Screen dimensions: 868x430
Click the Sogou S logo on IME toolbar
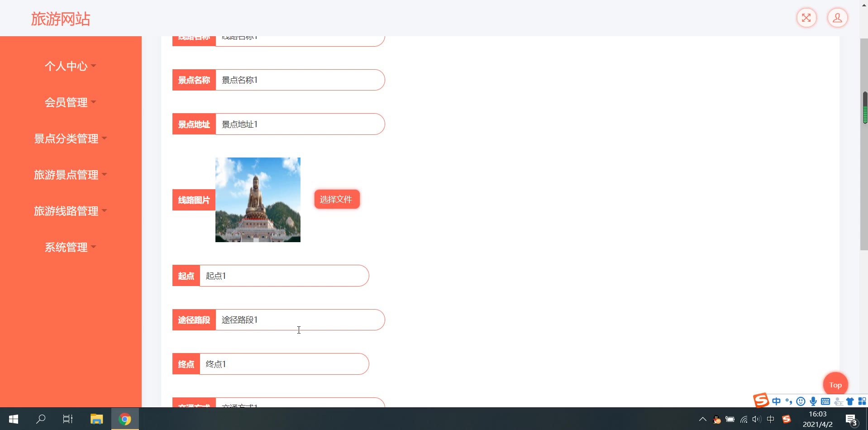pyautogui.click(x=761, y=400)
